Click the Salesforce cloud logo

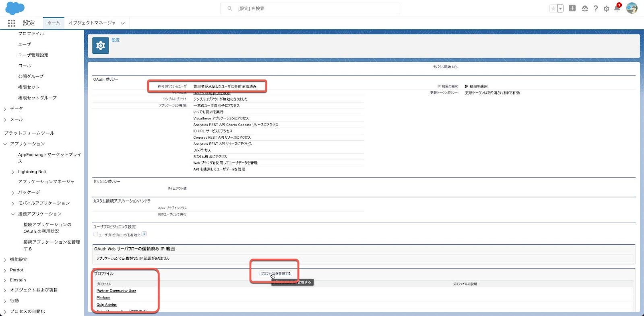[15, 8]
